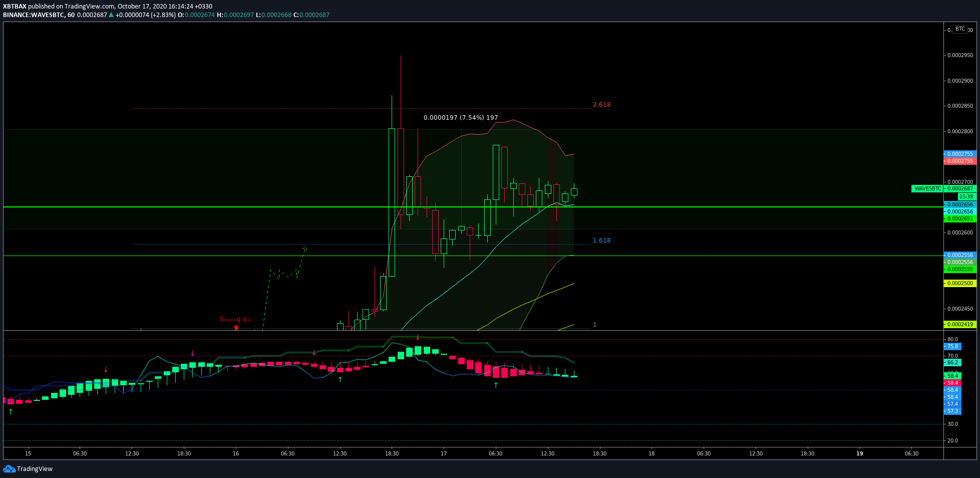Click date 17 on the time axis
This screenshot has height=478, width=980.
[x=444, y=453]
